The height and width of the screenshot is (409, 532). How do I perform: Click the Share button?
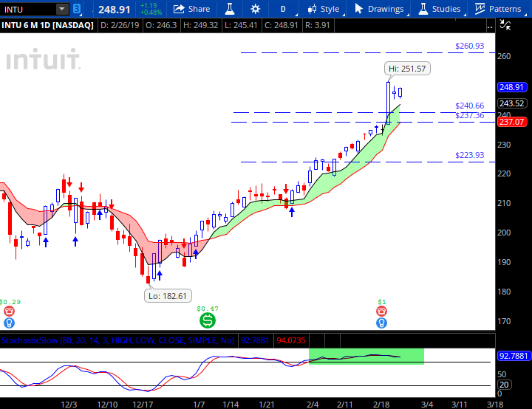[191, 9]
